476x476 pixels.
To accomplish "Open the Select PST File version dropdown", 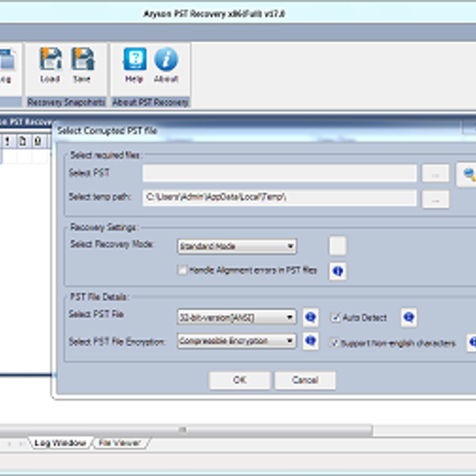I will click(x=290, y=317).
